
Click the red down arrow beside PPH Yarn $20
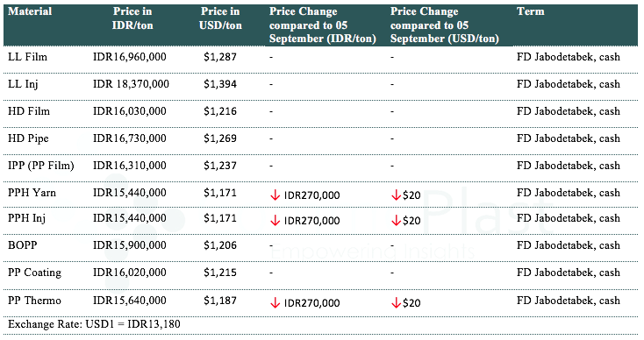click(x=396, y=195)
